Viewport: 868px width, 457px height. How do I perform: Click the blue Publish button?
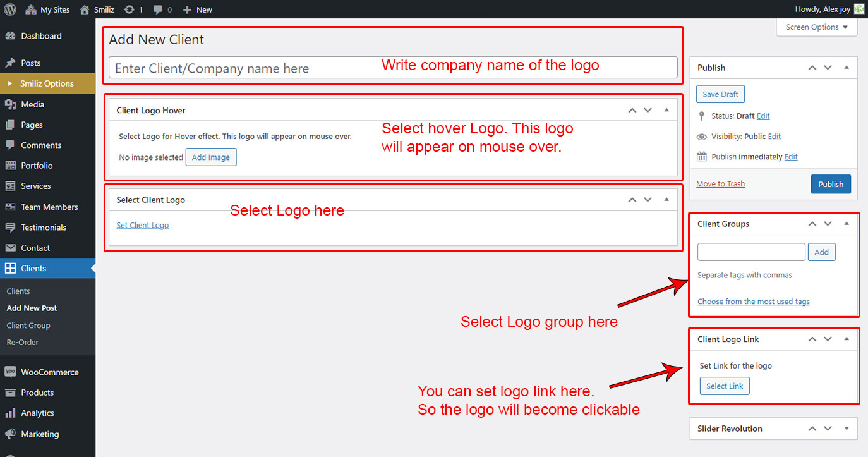(830, 184)
